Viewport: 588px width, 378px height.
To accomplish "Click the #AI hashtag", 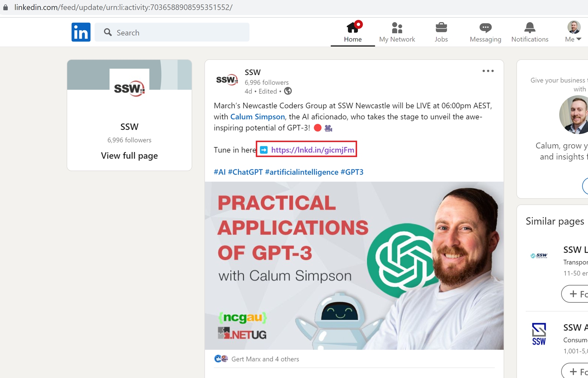I will pos(219,172).
